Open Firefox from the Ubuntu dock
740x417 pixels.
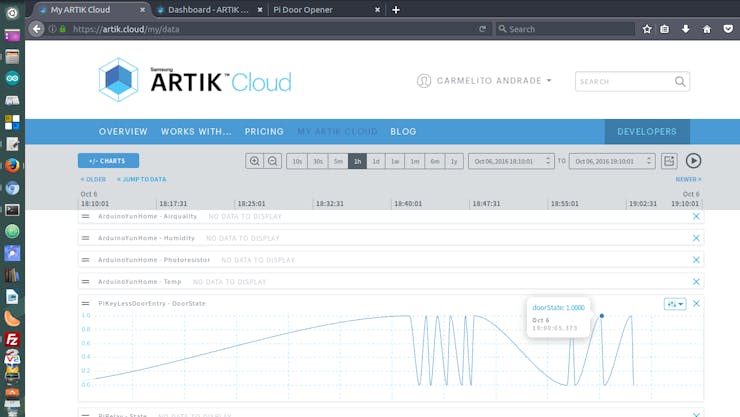coord(12,166)
